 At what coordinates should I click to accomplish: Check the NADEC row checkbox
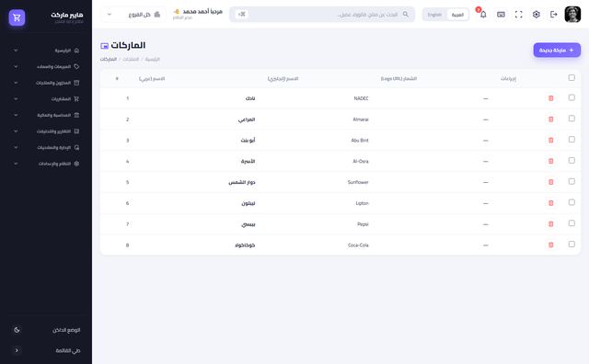[x=572, y=97]
